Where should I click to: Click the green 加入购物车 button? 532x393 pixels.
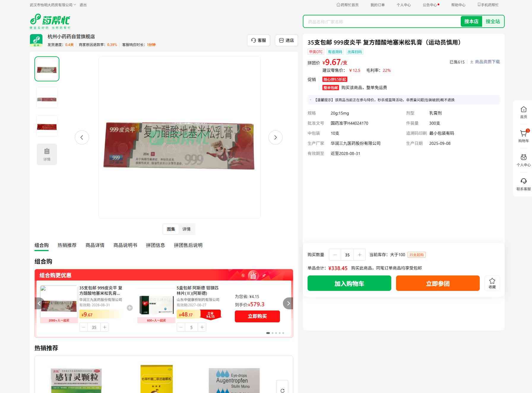(349, 283)
